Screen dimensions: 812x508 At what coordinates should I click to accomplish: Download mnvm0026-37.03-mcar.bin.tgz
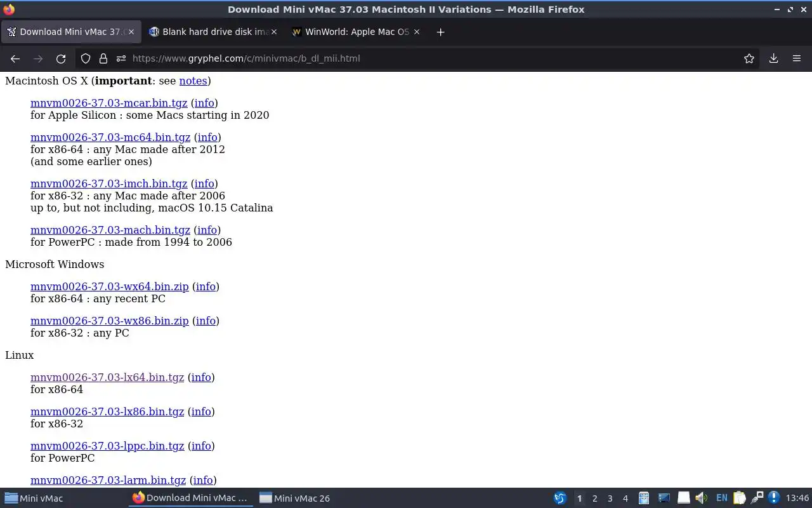109,103
